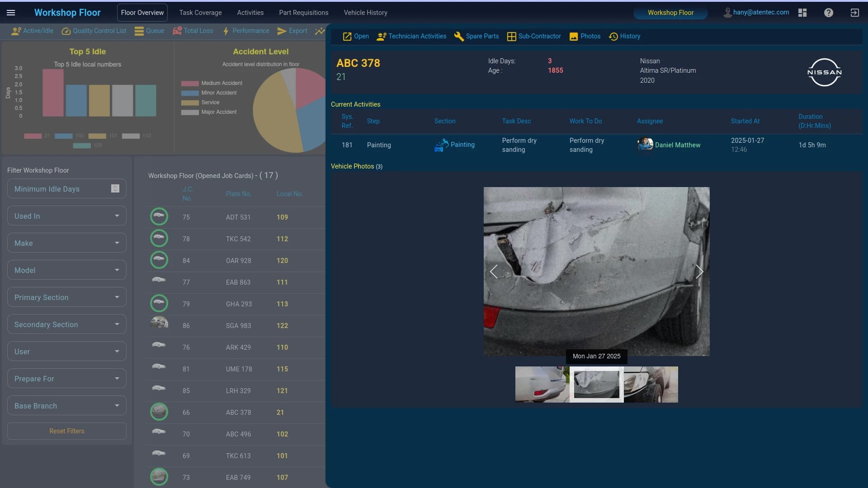Expand the User dropdown

point(67,352)
